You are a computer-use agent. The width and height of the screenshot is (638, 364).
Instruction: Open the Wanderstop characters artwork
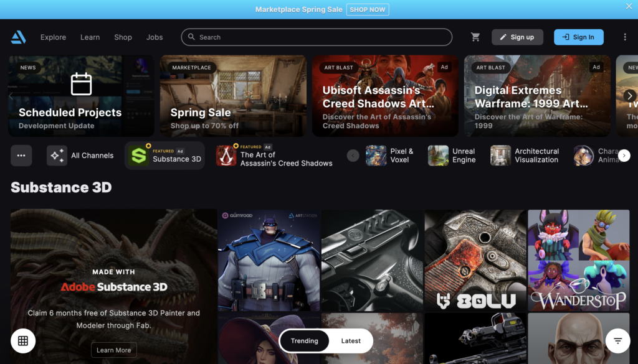579,260
